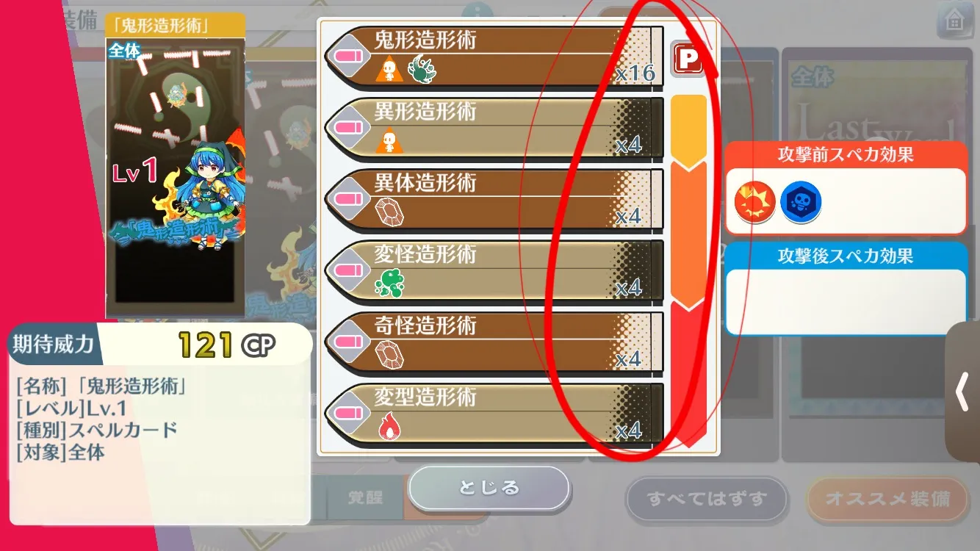
Task: Switch to the 覚醒 tab
Action: tap(364, 497)
